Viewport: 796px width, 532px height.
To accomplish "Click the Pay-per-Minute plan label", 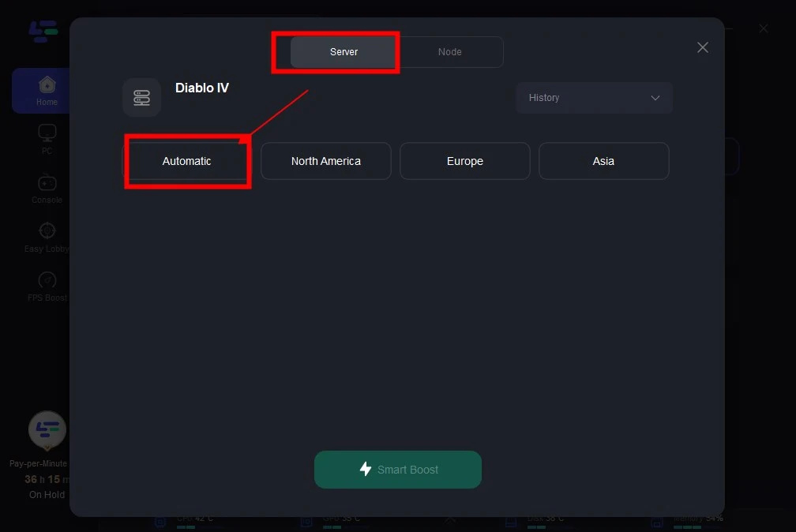I will point(39,463).
